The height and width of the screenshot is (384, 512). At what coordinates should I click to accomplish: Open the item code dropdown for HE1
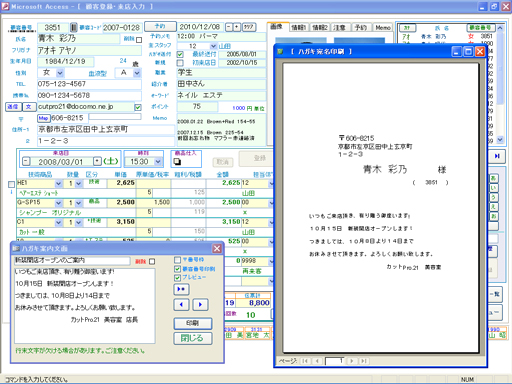click(59, 183)
